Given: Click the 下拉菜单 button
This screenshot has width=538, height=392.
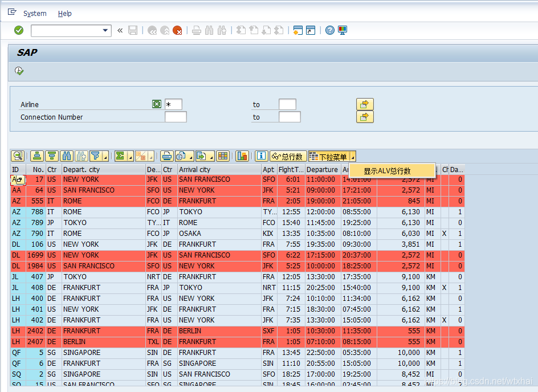Looking at the screenshot, I should (329, 156).
